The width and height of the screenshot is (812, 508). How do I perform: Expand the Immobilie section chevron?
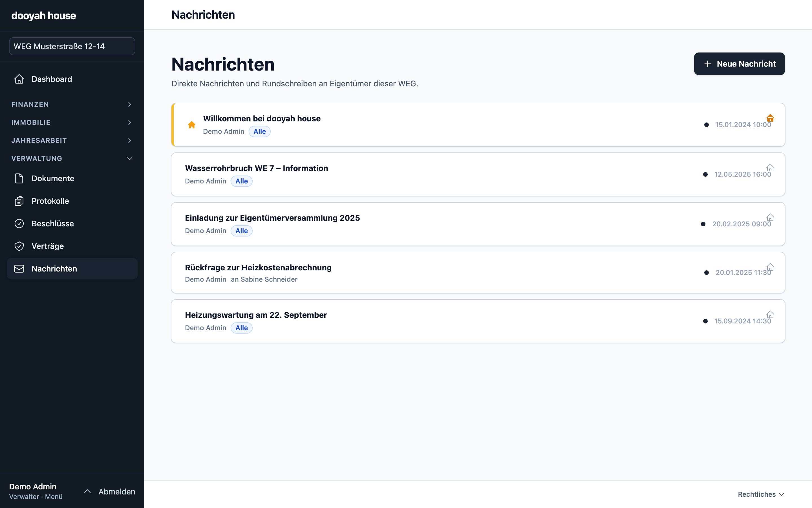tap(129, 123)
